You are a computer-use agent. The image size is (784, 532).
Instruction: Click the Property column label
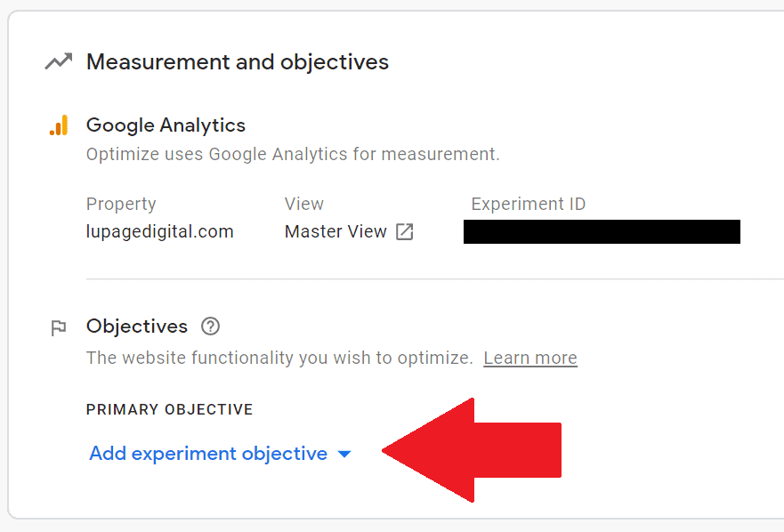pyautogui.click(x=121, y=204)
